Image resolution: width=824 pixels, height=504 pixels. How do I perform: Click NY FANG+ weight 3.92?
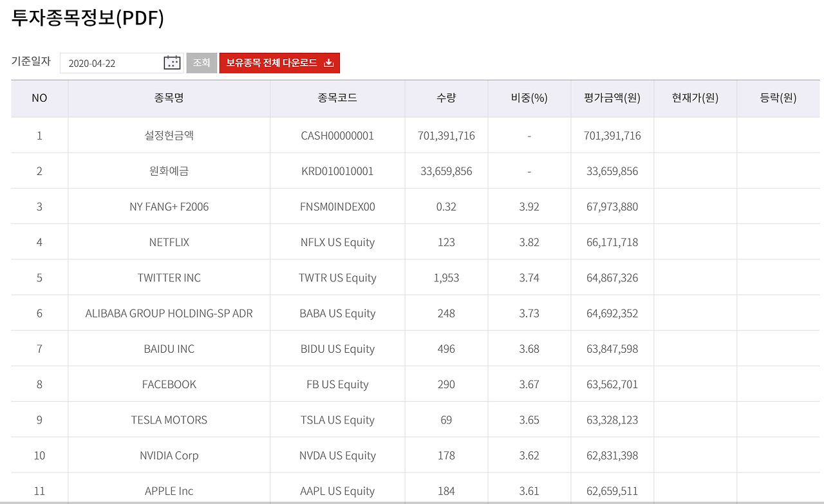(x=529, y=207)
